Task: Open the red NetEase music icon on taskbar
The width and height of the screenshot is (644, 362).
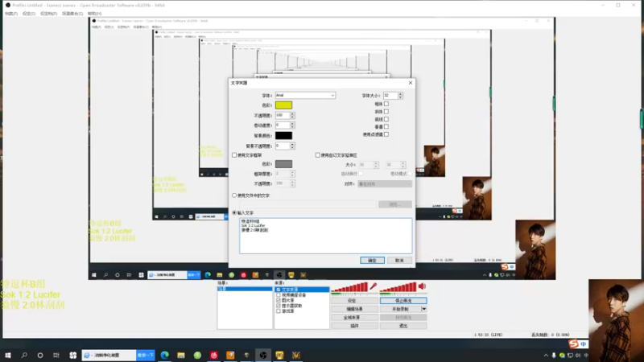Action: [x=214, y=355]
